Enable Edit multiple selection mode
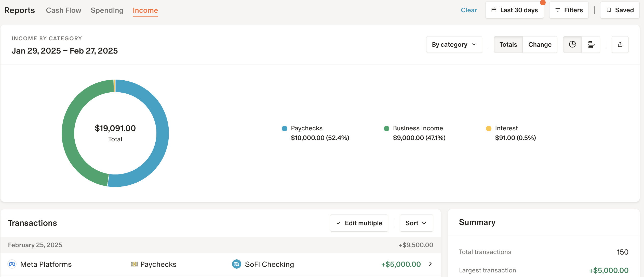Viewport: 644px width, 277px height. point(359,223)
